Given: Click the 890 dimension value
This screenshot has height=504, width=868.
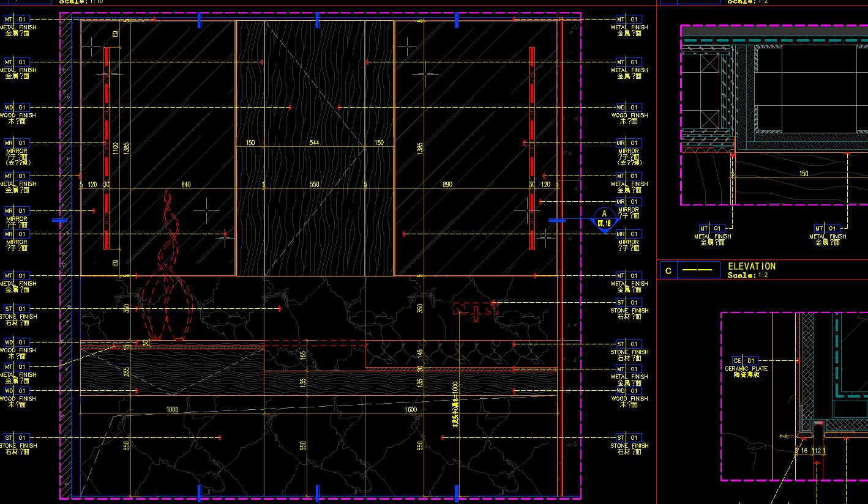Looking at the screenshot, I should (x=447, y=184).
